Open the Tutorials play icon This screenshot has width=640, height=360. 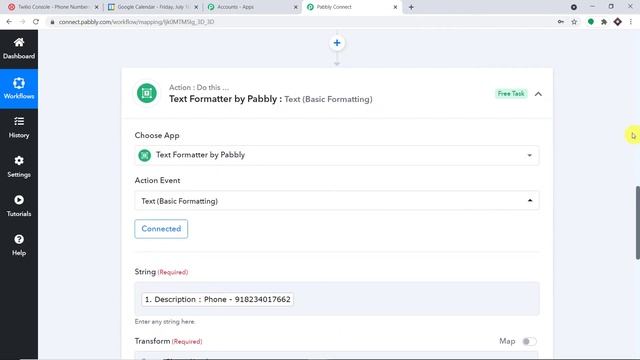click(x=19, y=200)
